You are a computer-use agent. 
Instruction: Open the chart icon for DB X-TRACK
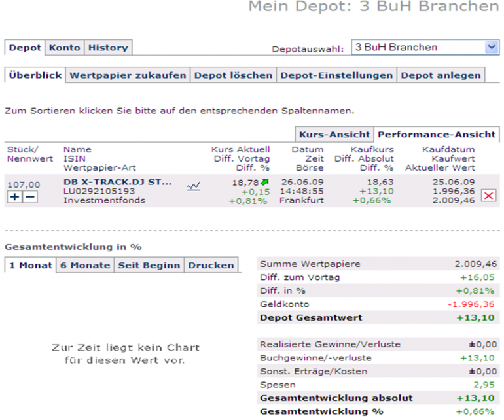click(194, 186)
